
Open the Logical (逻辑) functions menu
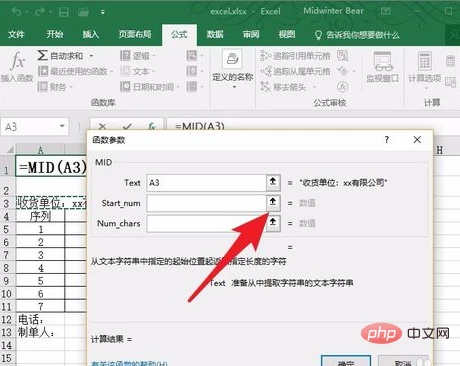pos(138,55)
